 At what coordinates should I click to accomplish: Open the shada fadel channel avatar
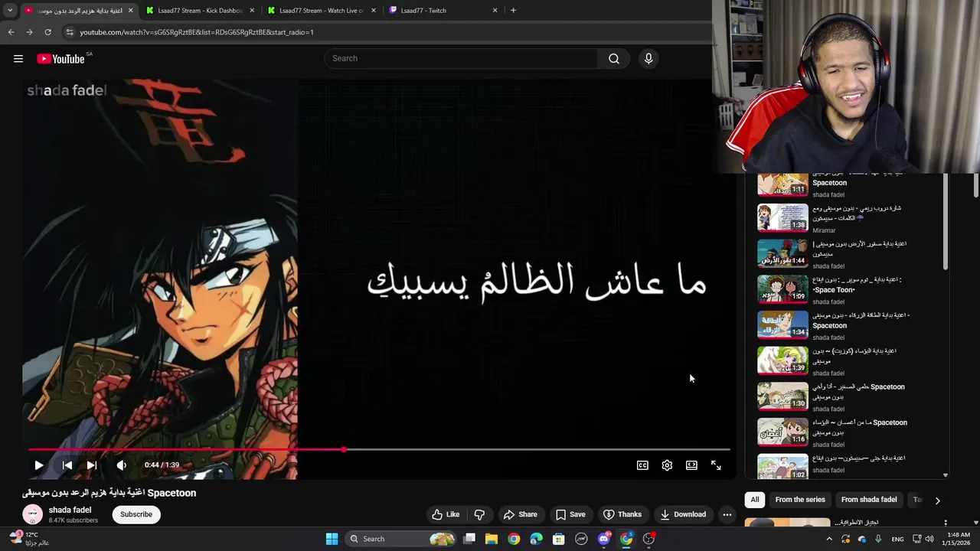(32, 514)
